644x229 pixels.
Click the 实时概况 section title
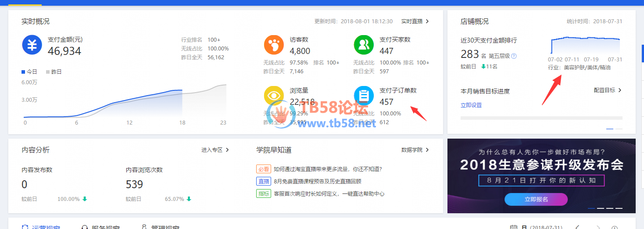click(36, 21)
